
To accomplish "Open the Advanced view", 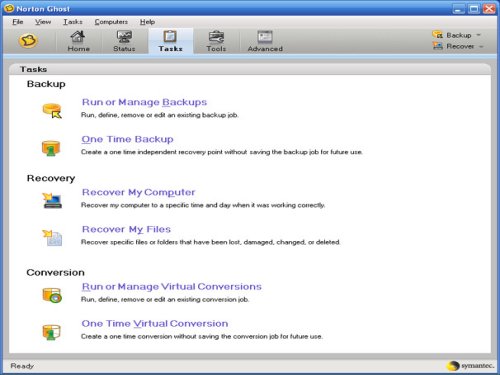I will (x=265, y=41).
